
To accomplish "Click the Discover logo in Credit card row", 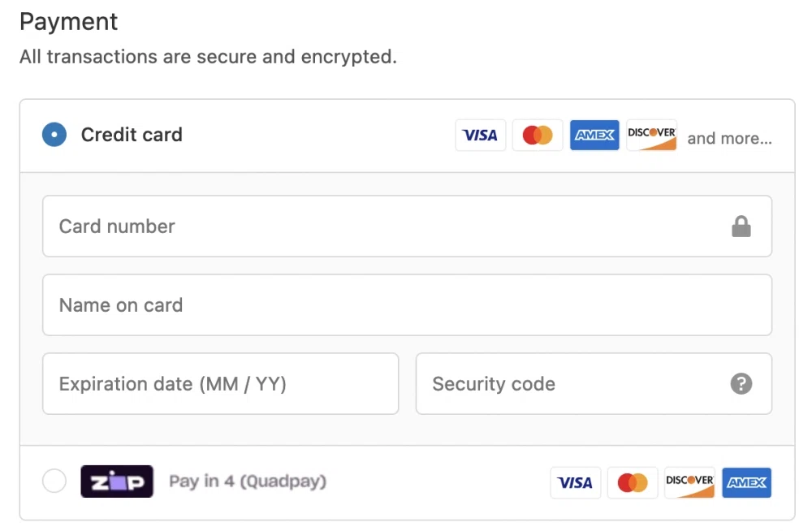I will point(651,136).
